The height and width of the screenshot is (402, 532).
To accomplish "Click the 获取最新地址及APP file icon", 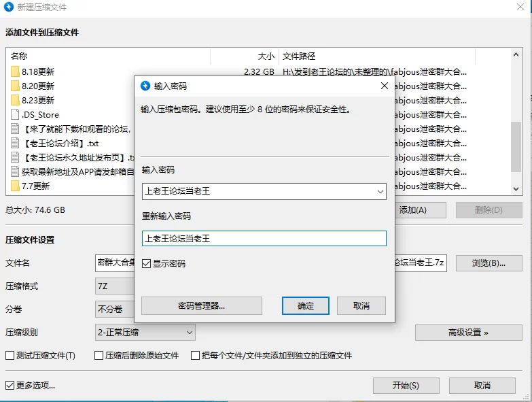I will click(15, 171).
